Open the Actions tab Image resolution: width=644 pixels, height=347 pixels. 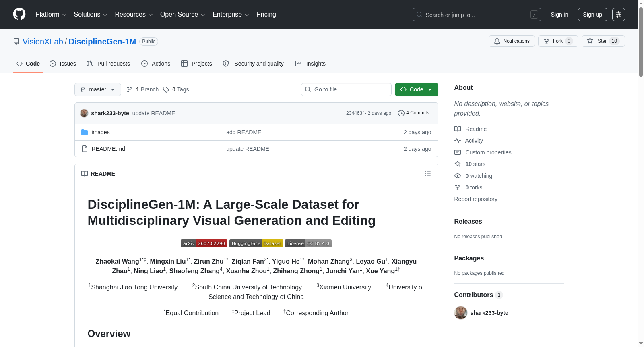point(156,64)
